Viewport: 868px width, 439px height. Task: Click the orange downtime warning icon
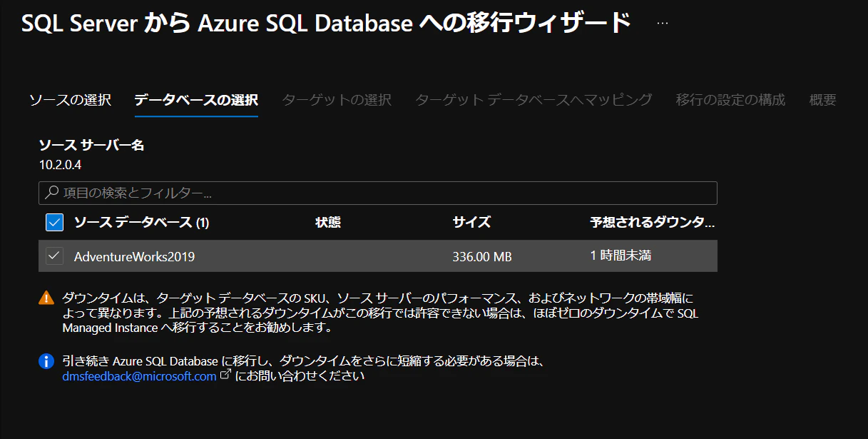click(x=46, y=298)
